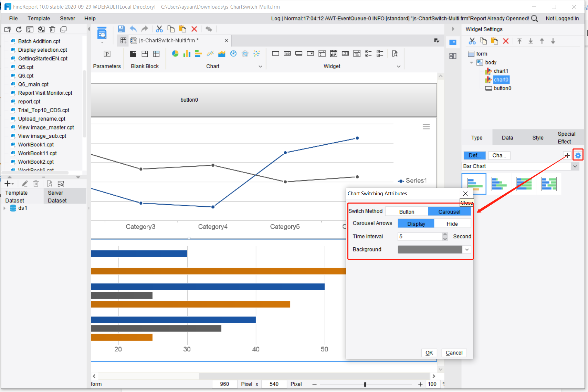Open the Server menu
This screenshot has width=588, height=392.
[x=67, y=18]
